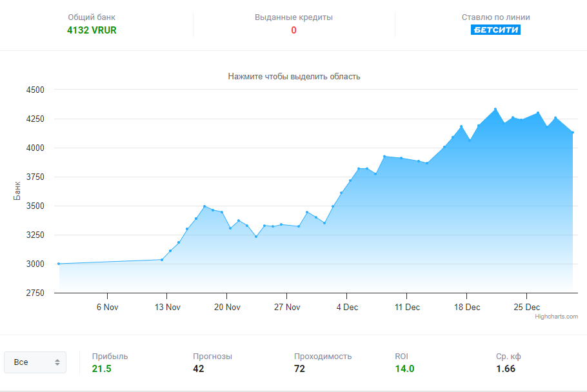Click the highest peak point on the chart
Image resolution: width=587 pixels, height=392 pixels.
click(495, 109)
